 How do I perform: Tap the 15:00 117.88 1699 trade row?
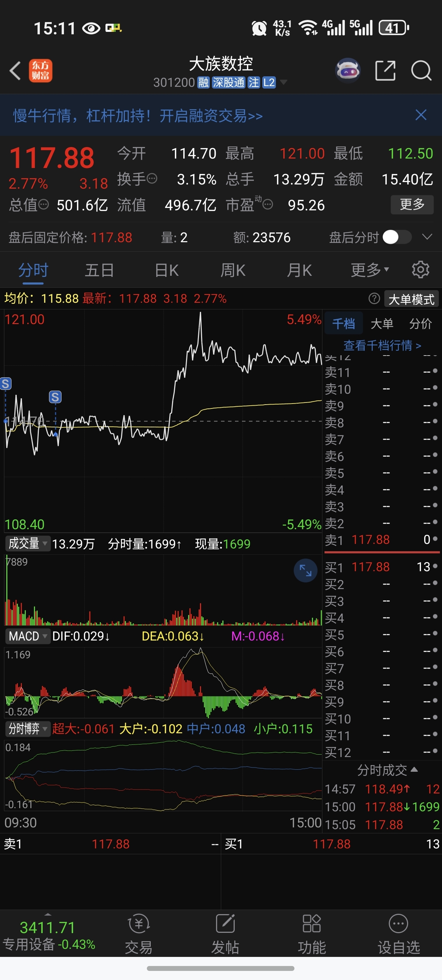pyautogui.click(x=382, y=807)
